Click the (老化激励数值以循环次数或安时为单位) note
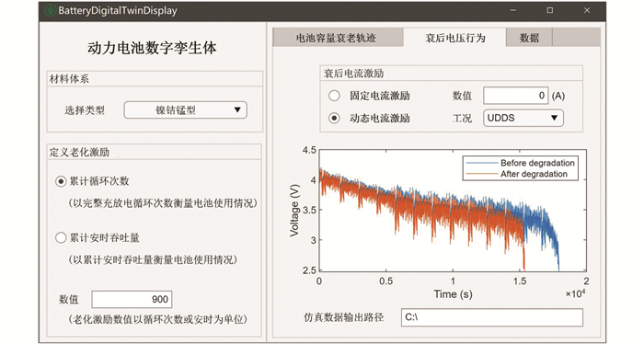Image resolution: width=644 pixels, height=344 pixels. [x=157, y=319]
